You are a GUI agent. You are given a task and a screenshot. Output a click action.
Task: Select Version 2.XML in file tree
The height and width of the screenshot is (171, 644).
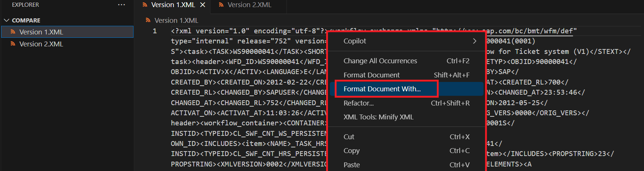[41, 44]
